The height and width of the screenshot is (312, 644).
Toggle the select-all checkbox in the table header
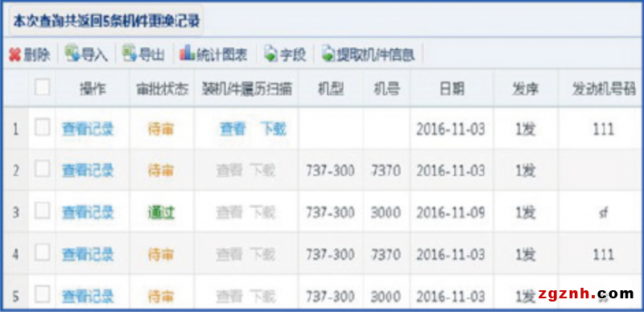42,88
